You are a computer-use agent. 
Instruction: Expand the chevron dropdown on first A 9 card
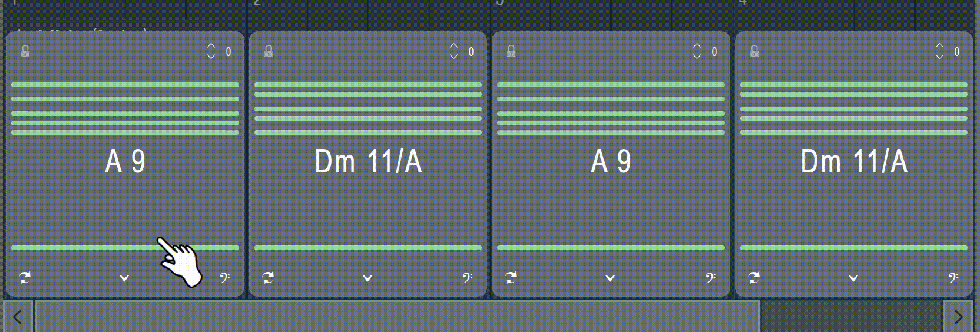[124, 278]
